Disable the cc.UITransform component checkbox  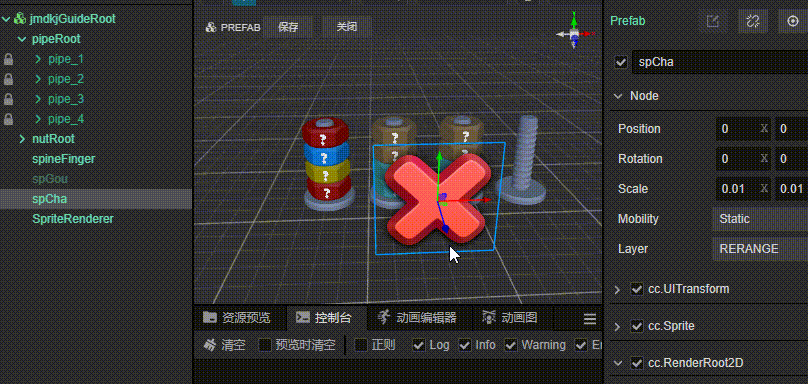[637, 289]
